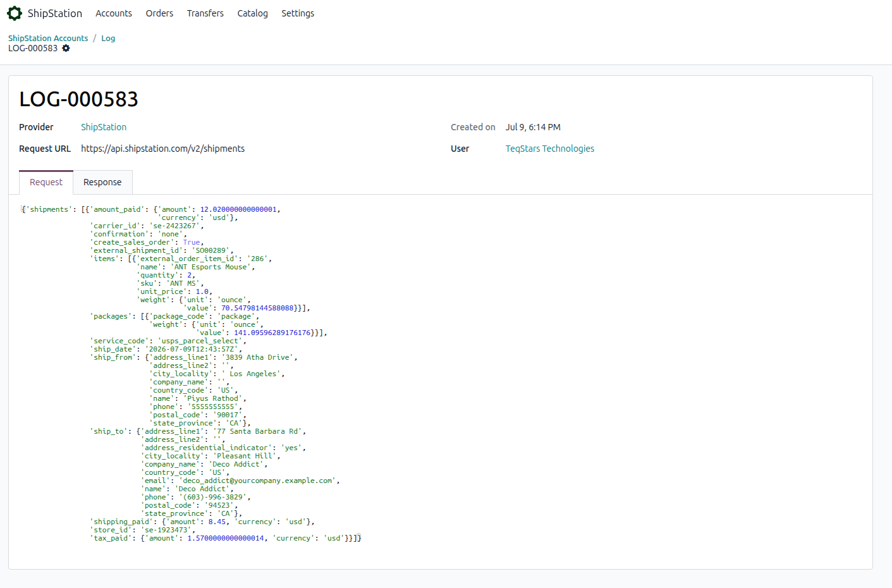Click the LOG-000583 record title heading
This screenshot has width=892, height=588.
[x=79, y=99]
